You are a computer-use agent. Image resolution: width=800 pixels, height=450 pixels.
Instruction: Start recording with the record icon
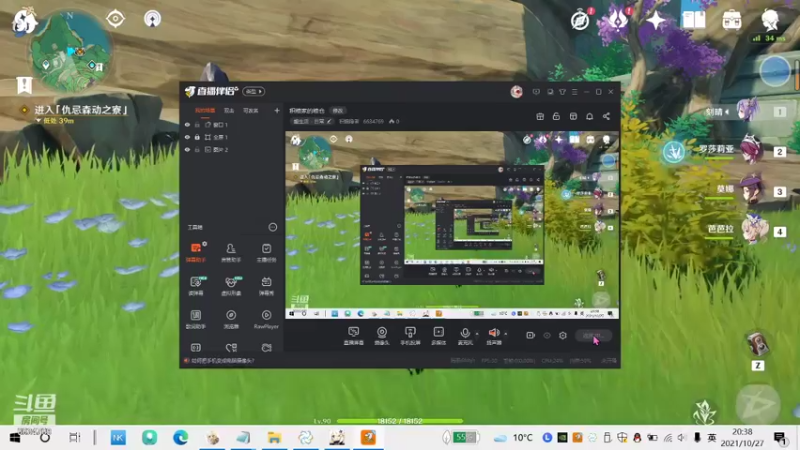(531, 335)
